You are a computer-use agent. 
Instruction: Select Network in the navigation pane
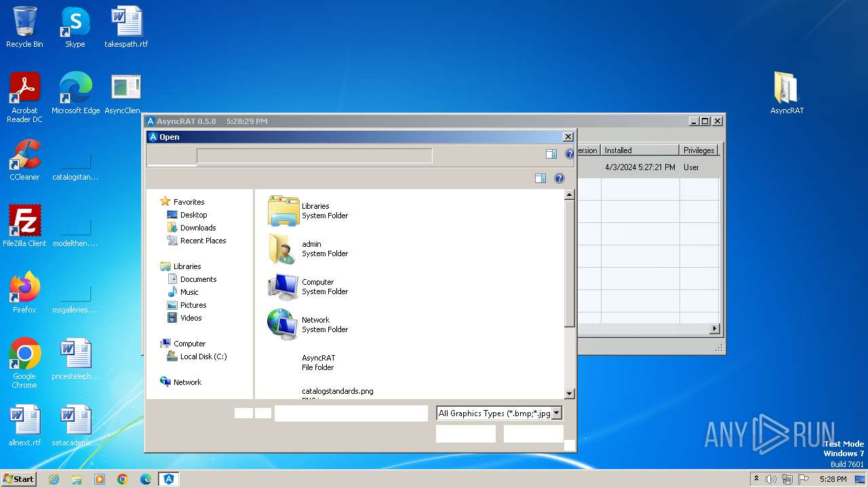[x=180, y=382]
